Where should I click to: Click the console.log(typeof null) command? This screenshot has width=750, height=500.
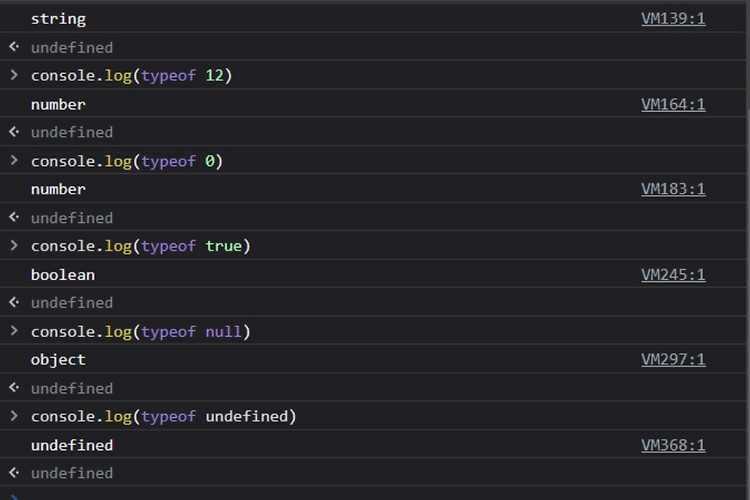(141, 332)
